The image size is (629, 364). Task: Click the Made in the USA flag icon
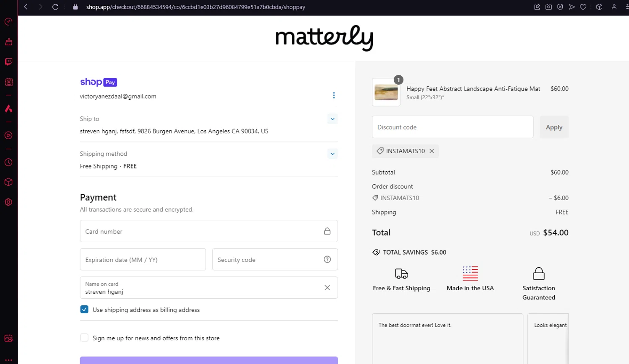click(x=470, y=273)
